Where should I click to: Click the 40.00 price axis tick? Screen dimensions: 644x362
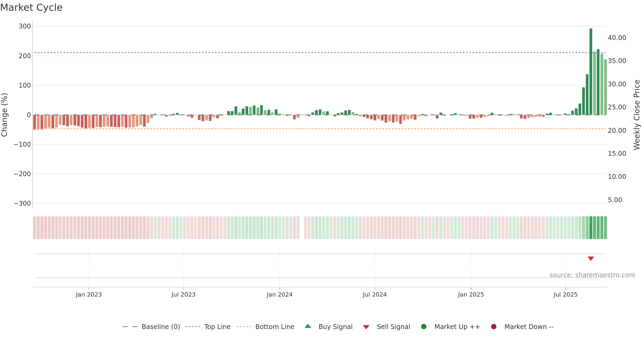pyautogui.click(x=617, y=38)
